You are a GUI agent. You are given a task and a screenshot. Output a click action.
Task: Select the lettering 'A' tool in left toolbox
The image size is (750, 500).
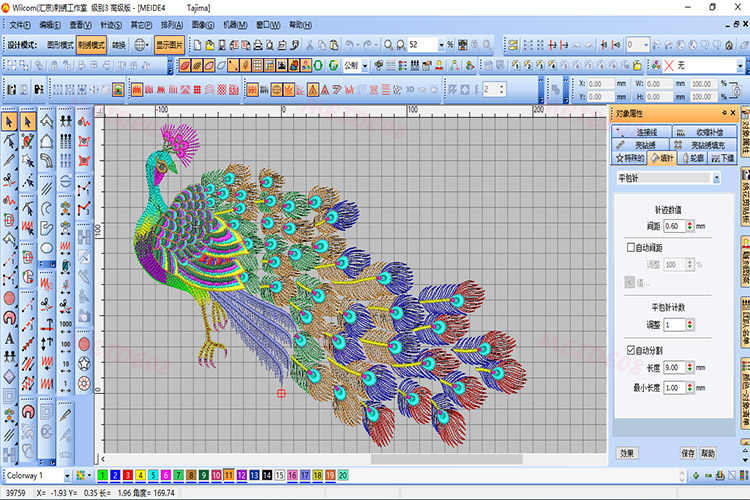coord(9,338)
